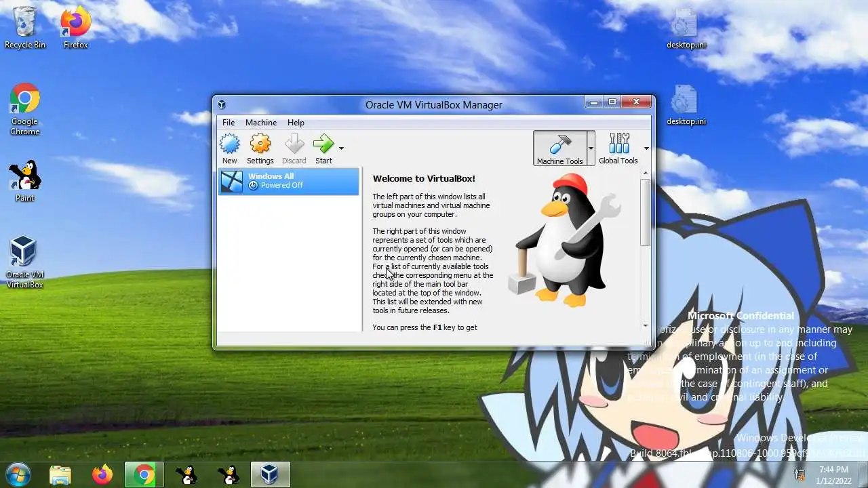The image size is (868, 488).
Task: Click the VirtualBox taskbar button
Action: pos(271,474)
